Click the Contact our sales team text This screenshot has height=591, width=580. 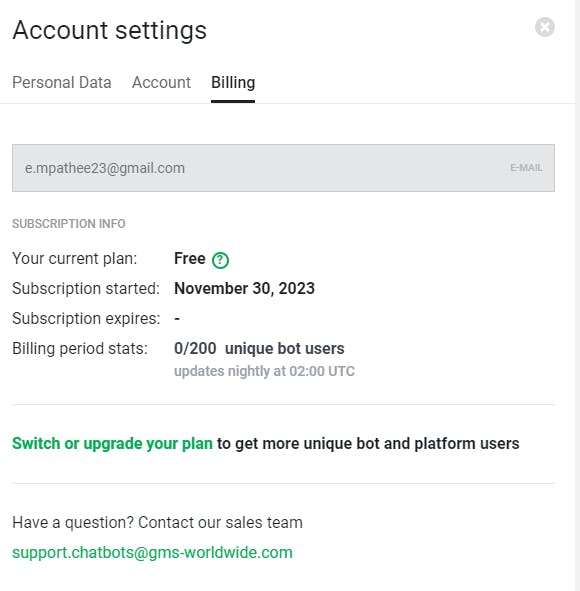pyautogui.click(x=220, y=523)
